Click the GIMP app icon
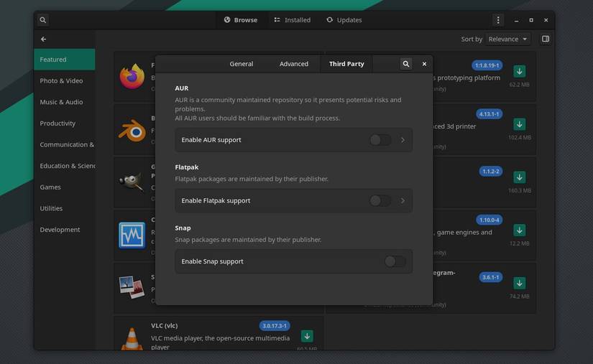This screenshot has width=593, height=364. click(x=132, y=182)
